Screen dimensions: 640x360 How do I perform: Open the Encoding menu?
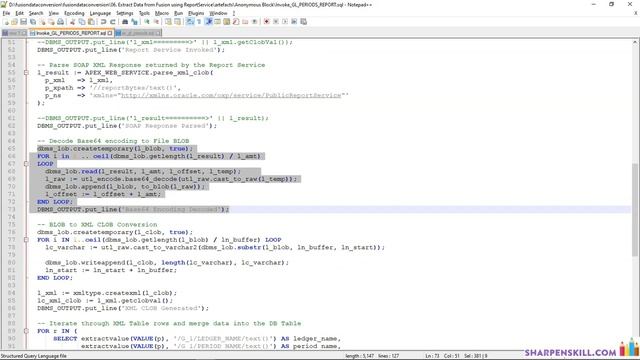tap(74, 13)
